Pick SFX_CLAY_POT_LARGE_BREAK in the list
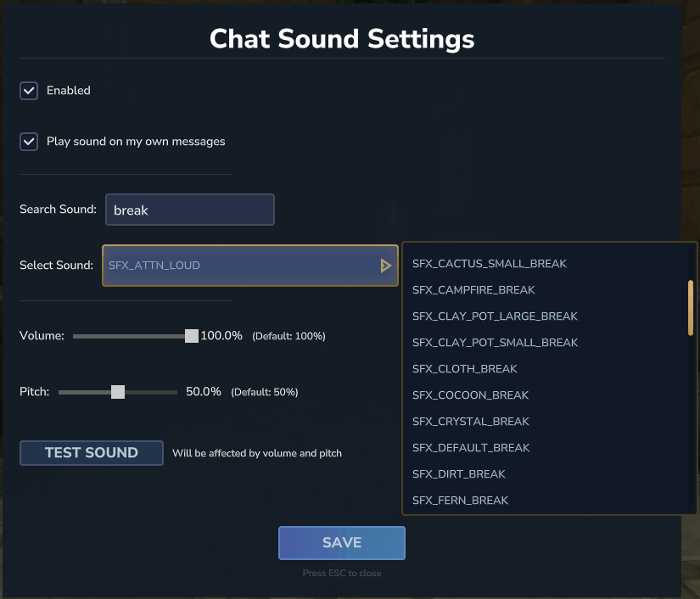Image resolution: width=700 pixels, height=599 pixels. coord(495,316)
